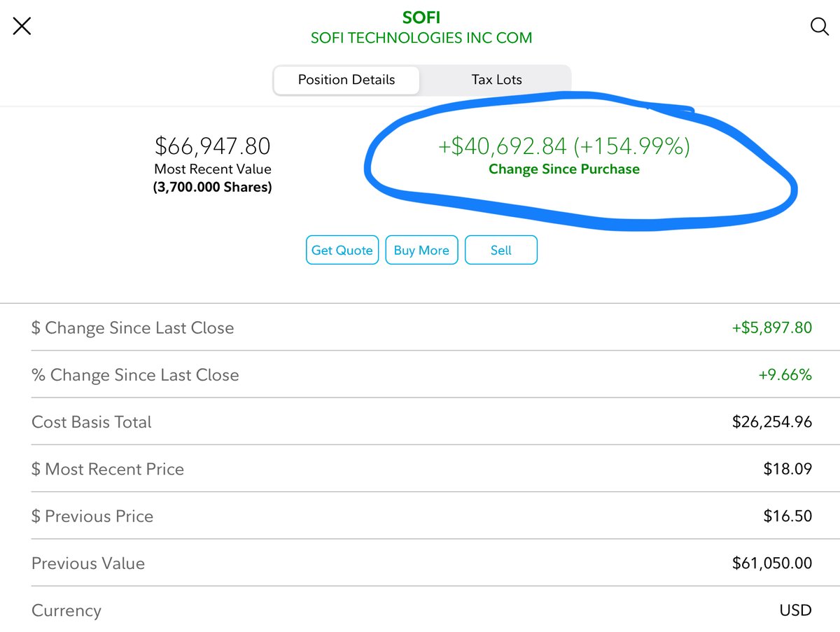Tap the Get Quote button
Screen dimensions: 840x632
pyautogui.click(x=342, y=251)
